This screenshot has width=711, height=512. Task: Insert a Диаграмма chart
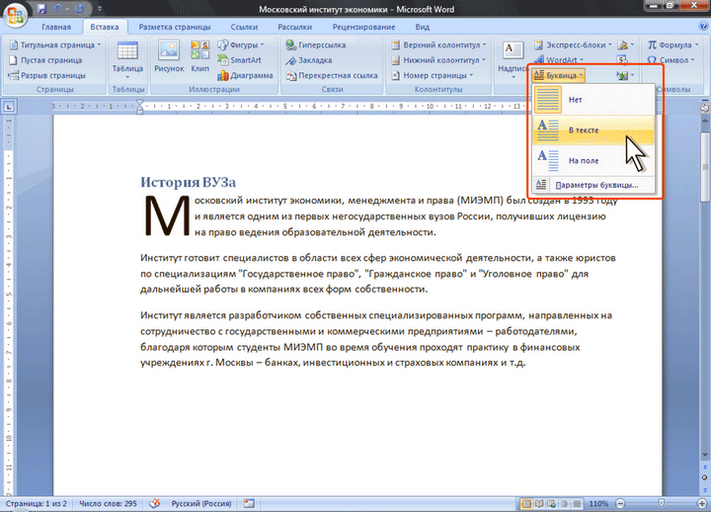pyautogui.click(x=245, y=75)
